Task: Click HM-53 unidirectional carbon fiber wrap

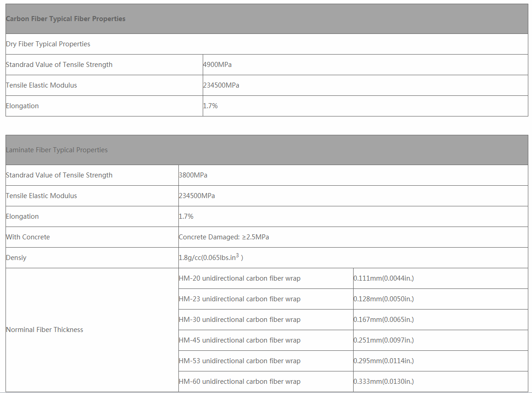Action: click(240, 361)
